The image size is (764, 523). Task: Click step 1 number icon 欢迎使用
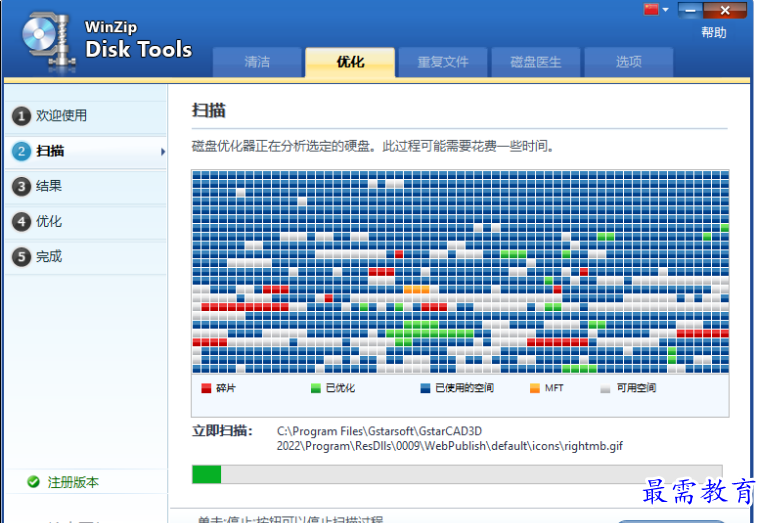click(21, 116)
